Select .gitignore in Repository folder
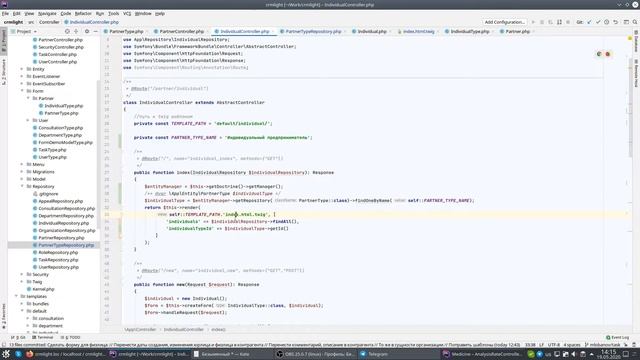Screen dimensions: 640x360 tap(49, 194)
